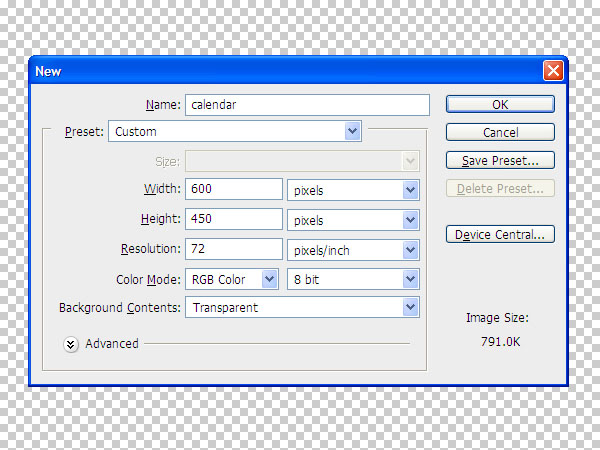
Task: Open Device Central... from the dialog
Action: tap(500, 235)
